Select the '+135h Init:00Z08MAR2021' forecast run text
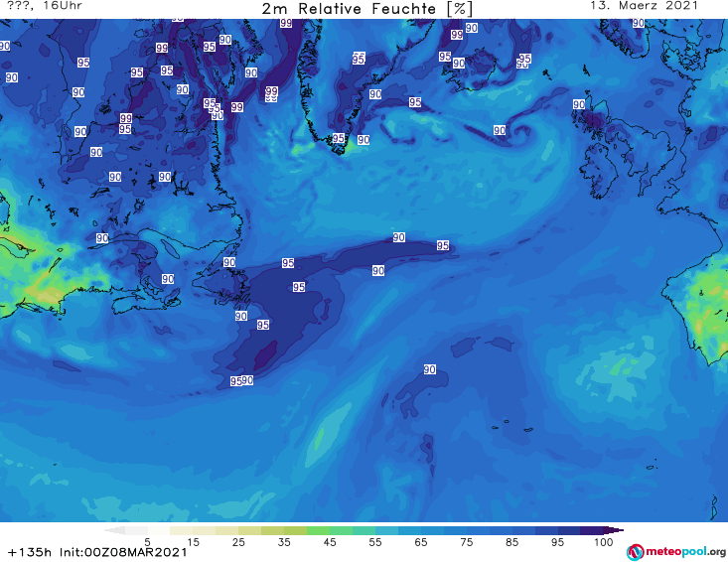Screen dimensions: 728x562 tap(97, 552)
